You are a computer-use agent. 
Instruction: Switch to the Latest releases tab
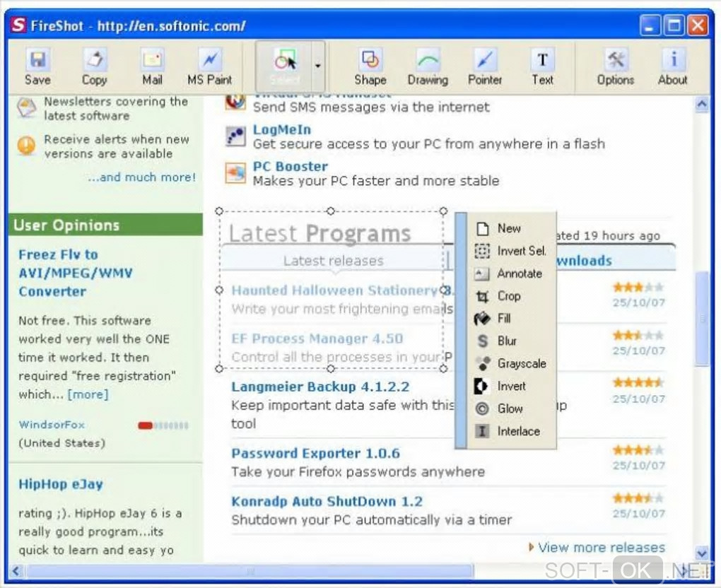[334, 261]
